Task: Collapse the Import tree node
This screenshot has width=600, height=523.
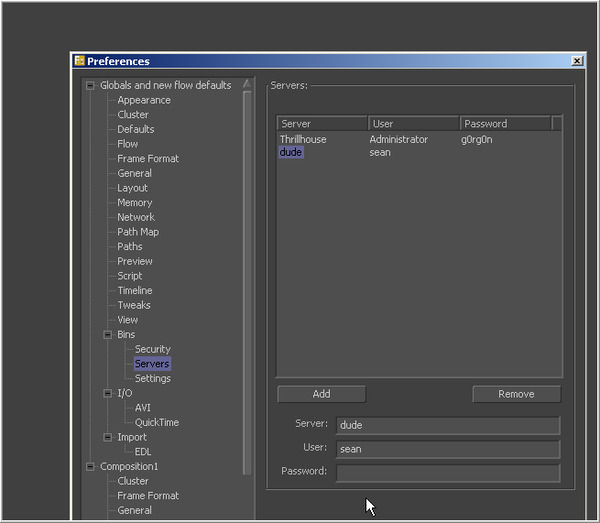Action: [108, 437]
